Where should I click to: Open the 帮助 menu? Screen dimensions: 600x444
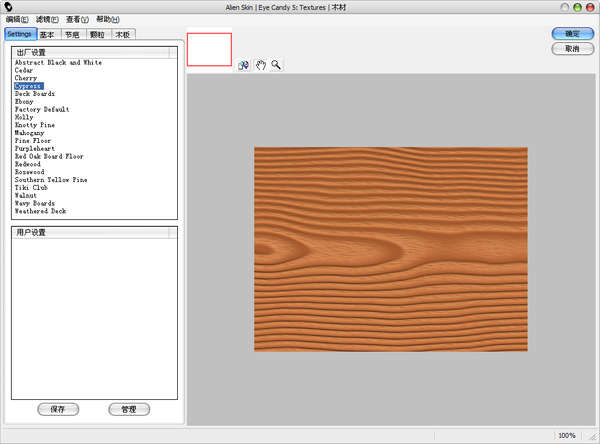coord(107,20)
